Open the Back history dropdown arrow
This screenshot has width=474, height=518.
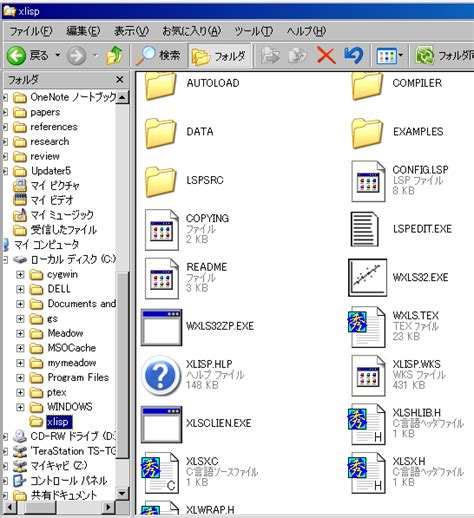(x=58, y=55)
